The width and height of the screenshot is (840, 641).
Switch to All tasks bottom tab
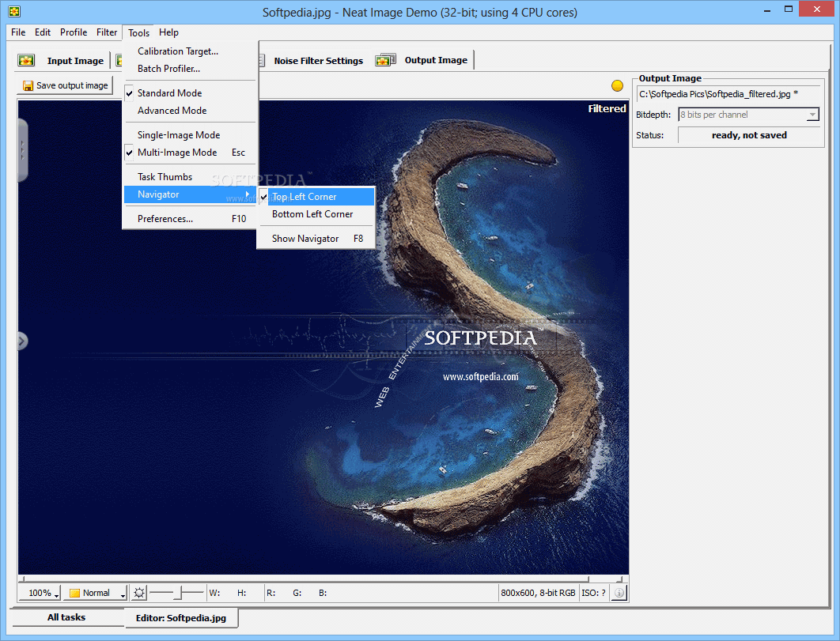66,617
